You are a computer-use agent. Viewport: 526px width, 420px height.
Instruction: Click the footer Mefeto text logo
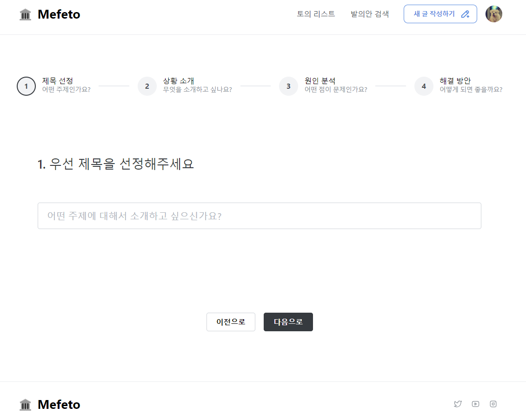(x=59, y=405)
